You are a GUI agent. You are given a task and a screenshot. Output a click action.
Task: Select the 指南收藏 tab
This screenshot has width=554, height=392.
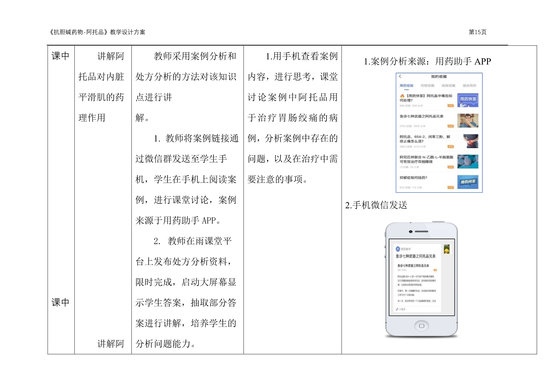[448, 86]
